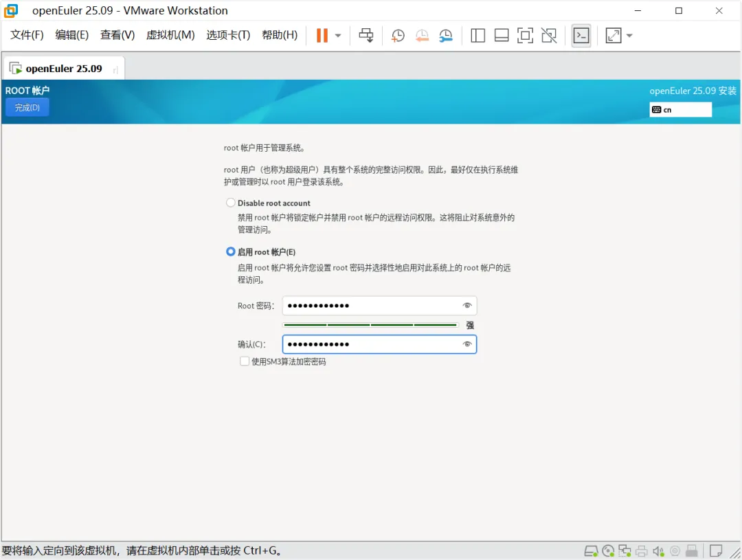The height and width of the screenshot is (560, 742).
Task: Expand the stretch guest dropdown arrow
Action: [629, 36]
